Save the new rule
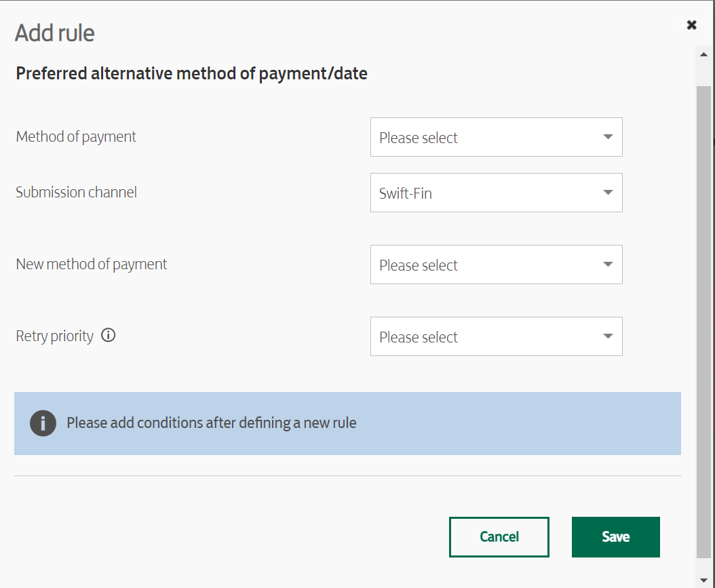The height and width of the screenshot is (588, 715). tap(615, 537)
